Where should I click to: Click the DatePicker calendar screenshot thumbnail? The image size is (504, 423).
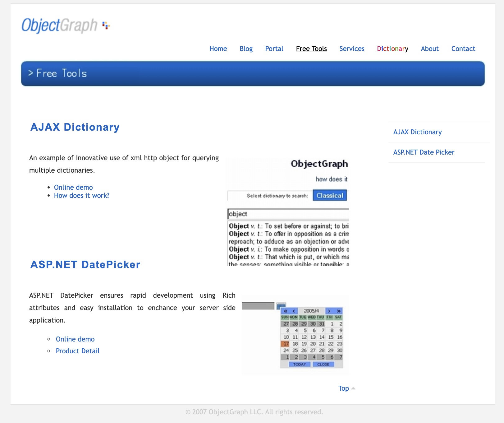[296, 335]
